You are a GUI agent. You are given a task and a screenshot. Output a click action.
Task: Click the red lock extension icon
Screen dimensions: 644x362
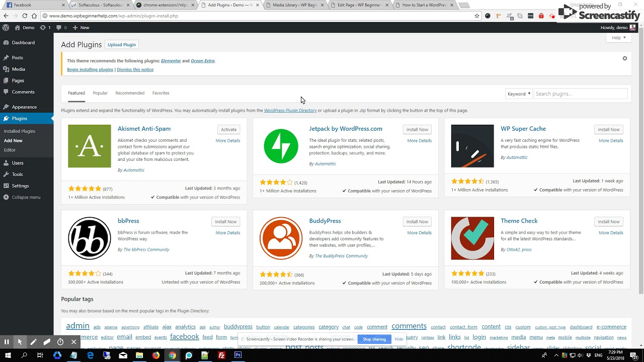(x=541, y=16)
